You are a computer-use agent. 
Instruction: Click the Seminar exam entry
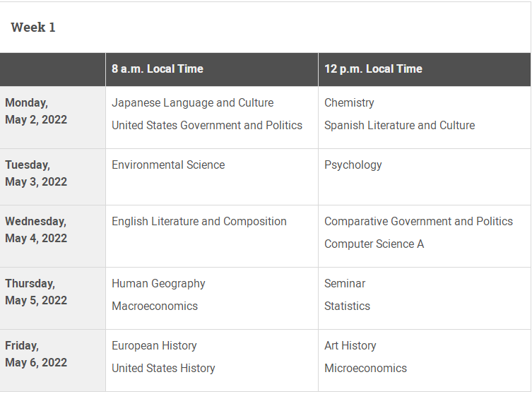[345, 283]
